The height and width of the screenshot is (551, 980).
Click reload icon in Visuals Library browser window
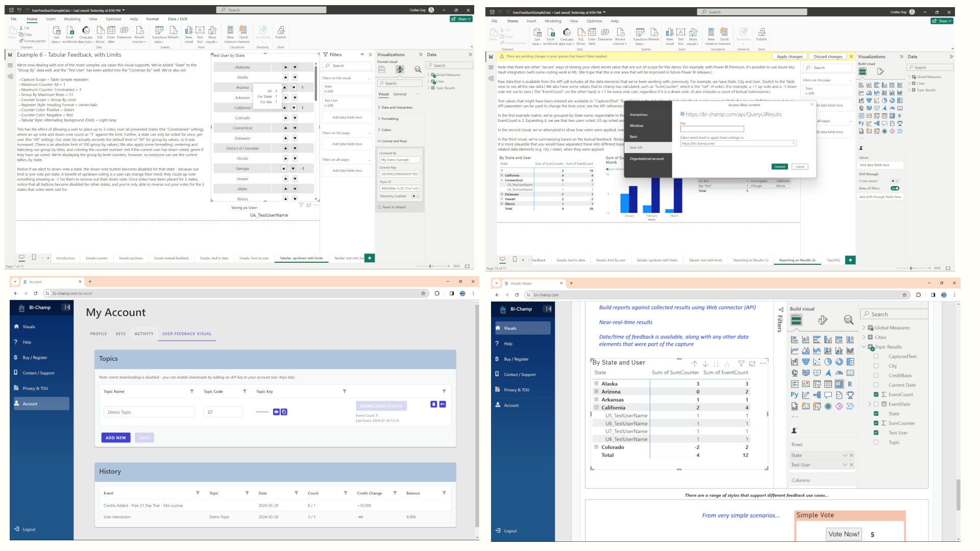pyautogui.click(x=517, y=295)
